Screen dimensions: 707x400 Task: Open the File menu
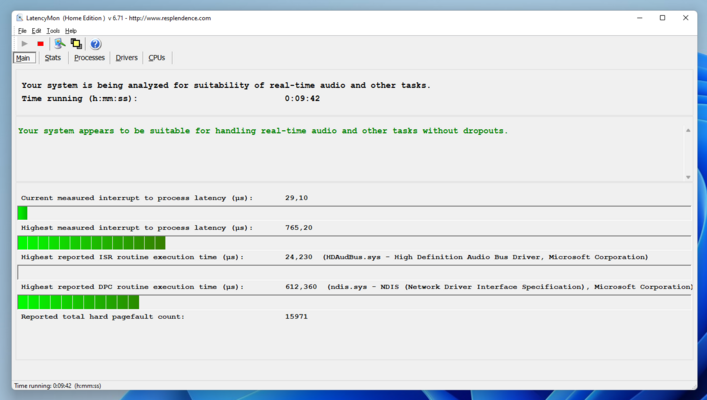[x=22, y=31]
